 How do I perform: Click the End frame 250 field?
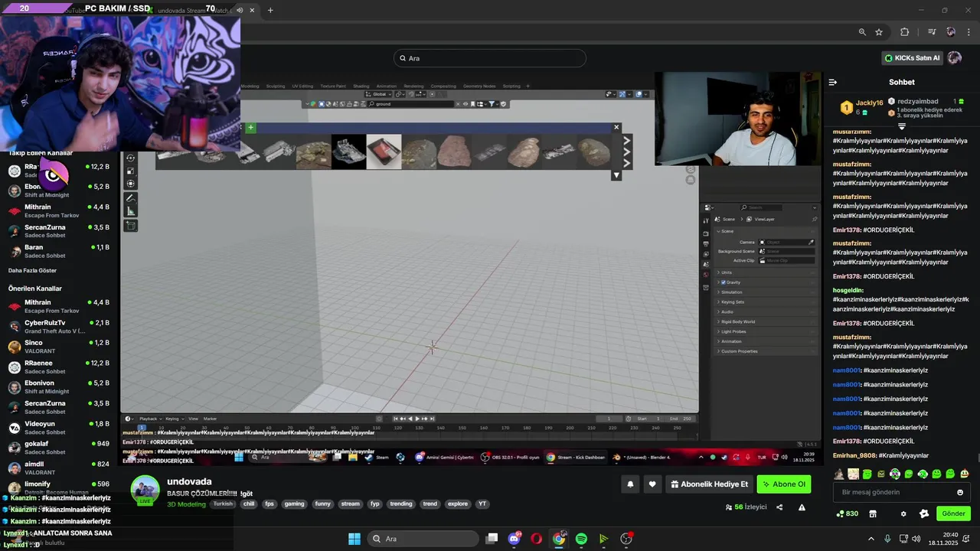pos(681,419)
